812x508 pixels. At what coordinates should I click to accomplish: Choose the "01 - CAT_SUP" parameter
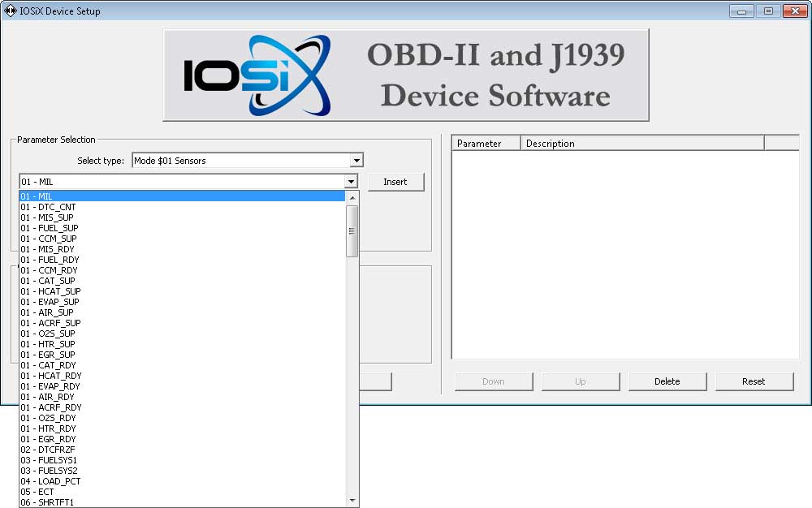pyautogui.click(x=182, y=281)
